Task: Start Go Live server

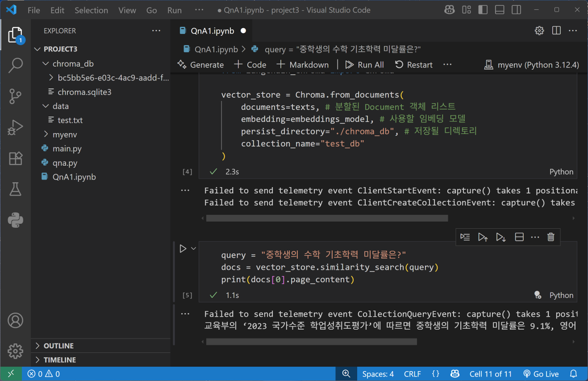Action: tap(541, 374)
